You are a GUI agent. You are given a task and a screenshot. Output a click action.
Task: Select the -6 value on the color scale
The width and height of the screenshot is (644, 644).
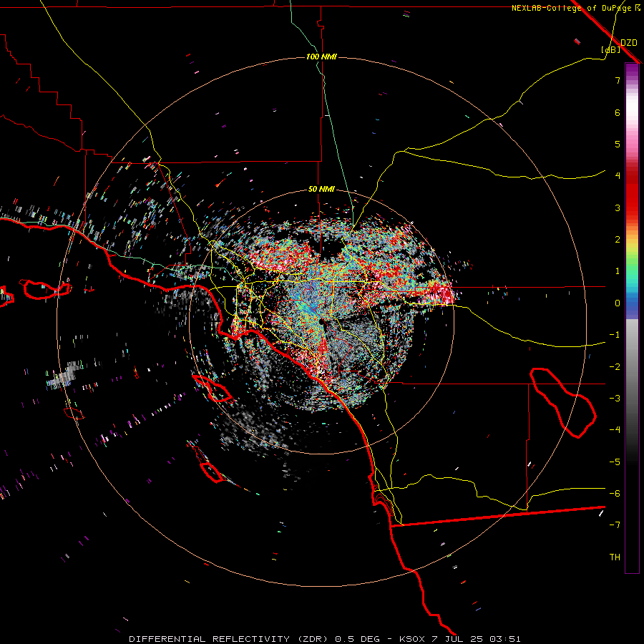coord(615,494)
